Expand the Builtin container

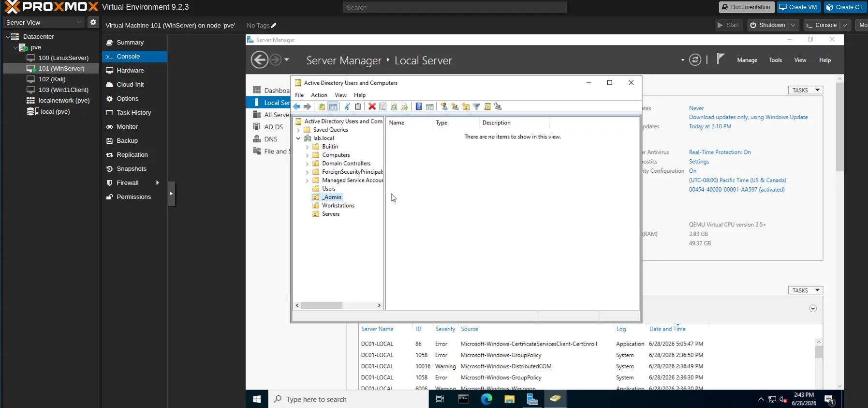point(307,147)
